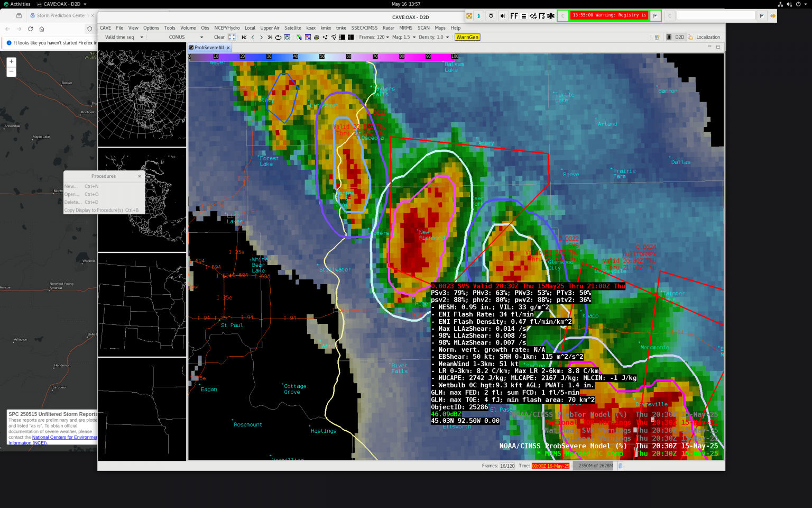Open the loop properties dialog icon
Screen dimensions: 812x508
[x=287, y=37]
